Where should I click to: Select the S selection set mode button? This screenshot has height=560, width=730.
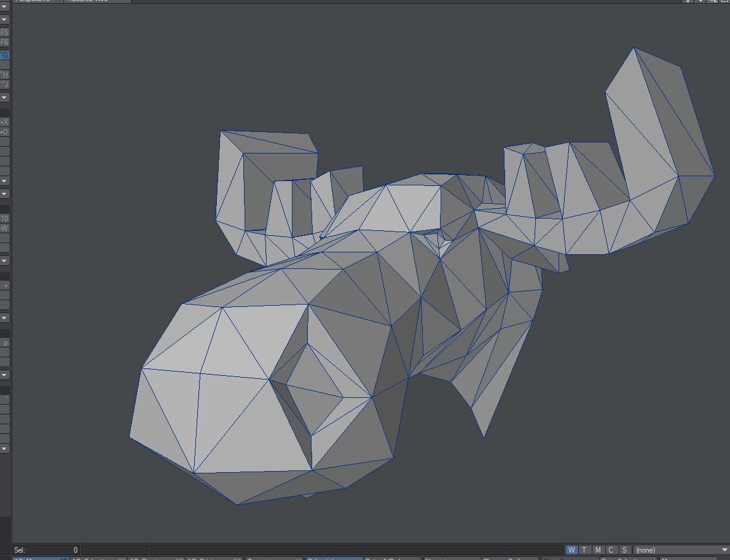coord(624,550)
